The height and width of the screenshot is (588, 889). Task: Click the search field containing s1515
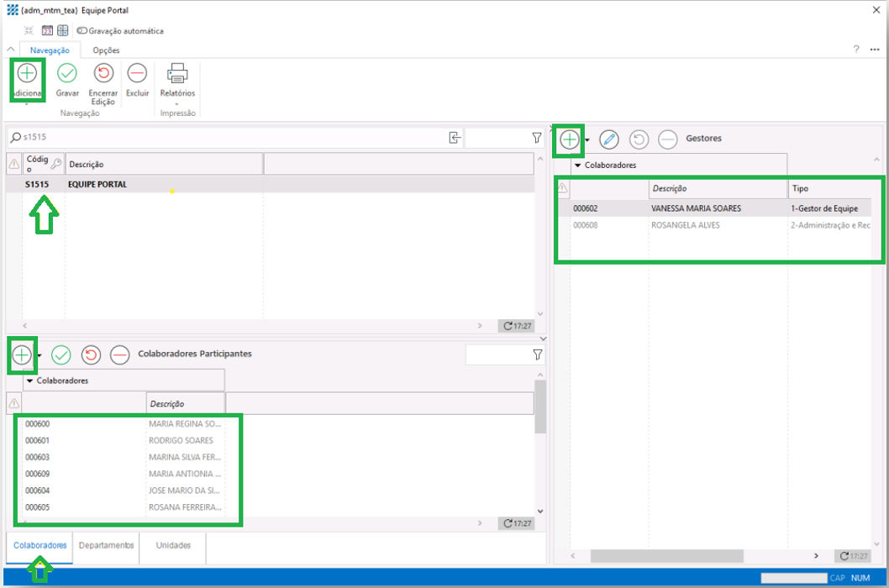pos(227,138)
